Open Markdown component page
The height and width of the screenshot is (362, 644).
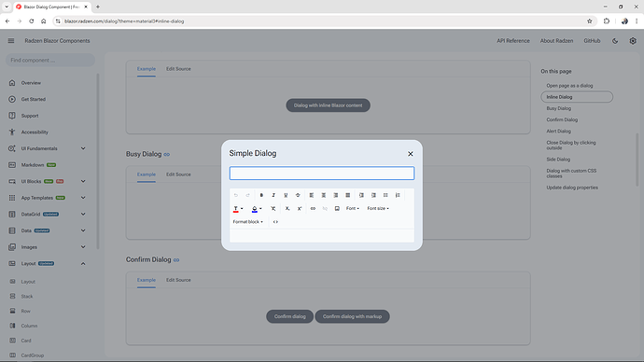(x=33, y=165)
